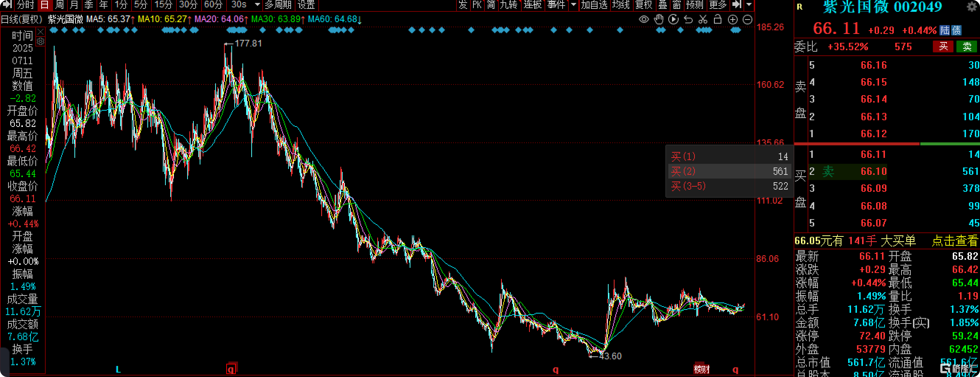Click the 点击查看 link
The height and width of the screenshot is (377, 980).
(x=955, y=241)
